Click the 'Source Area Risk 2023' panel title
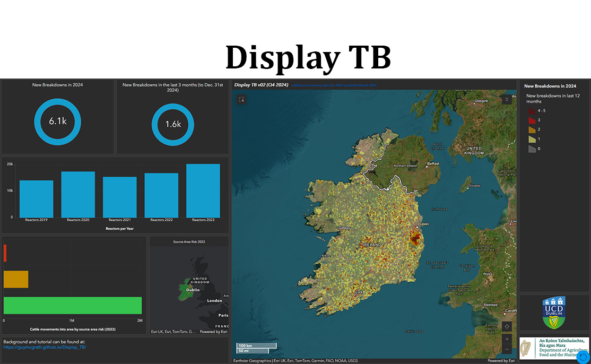 tap(189, 242)
